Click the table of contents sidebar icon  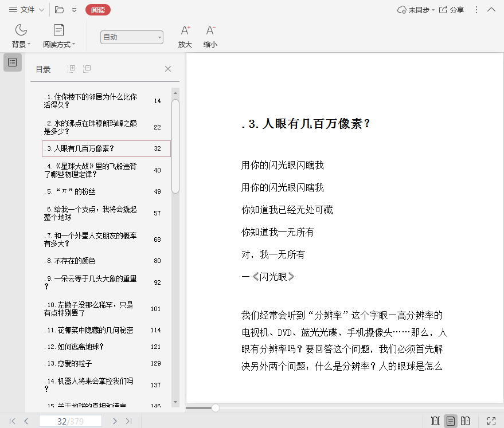pyautogui.click(x=13, y=62)
